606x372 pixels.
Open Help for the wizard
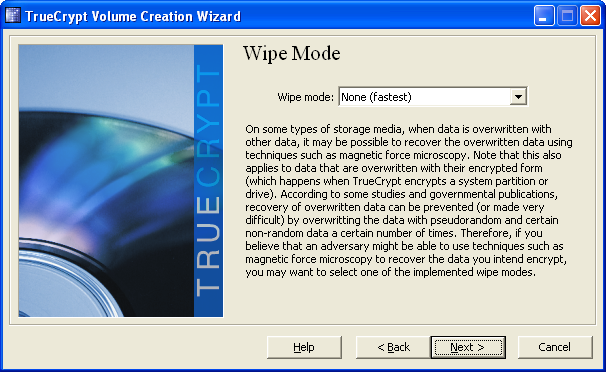tap(304, 347)
